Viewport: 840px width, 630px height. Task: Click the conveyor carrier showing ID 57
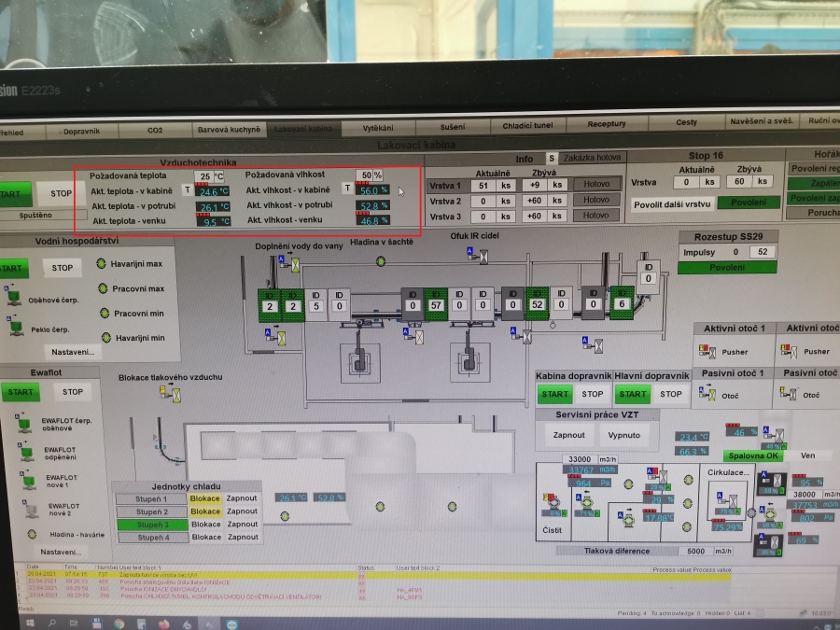(436, 304)
